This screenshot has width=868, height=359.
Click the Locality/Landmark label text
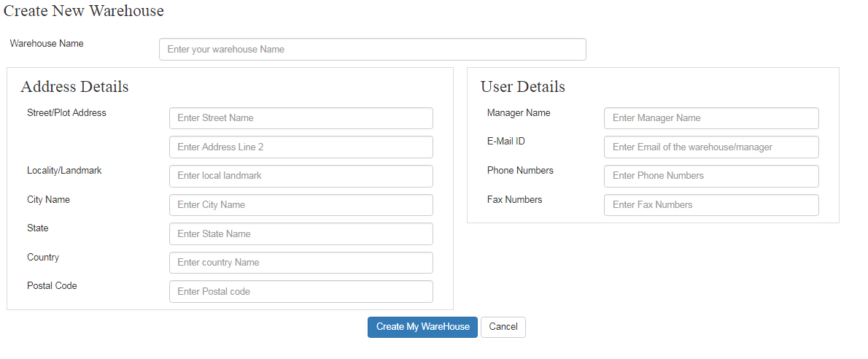pos(64,171)
